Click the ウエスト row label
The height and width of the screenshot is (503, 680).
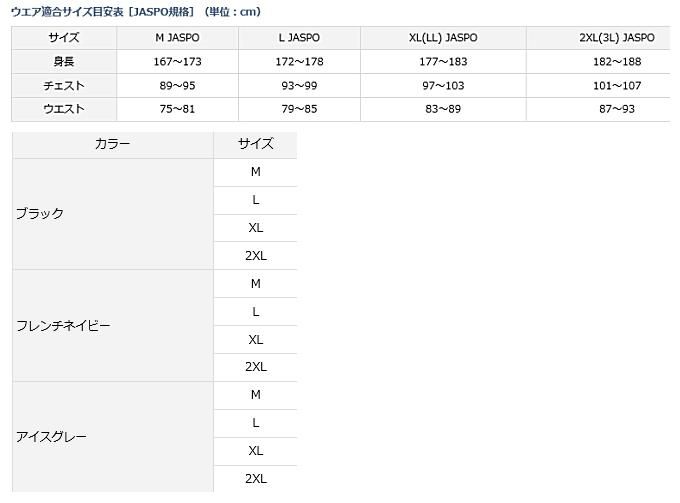(64, 109)
